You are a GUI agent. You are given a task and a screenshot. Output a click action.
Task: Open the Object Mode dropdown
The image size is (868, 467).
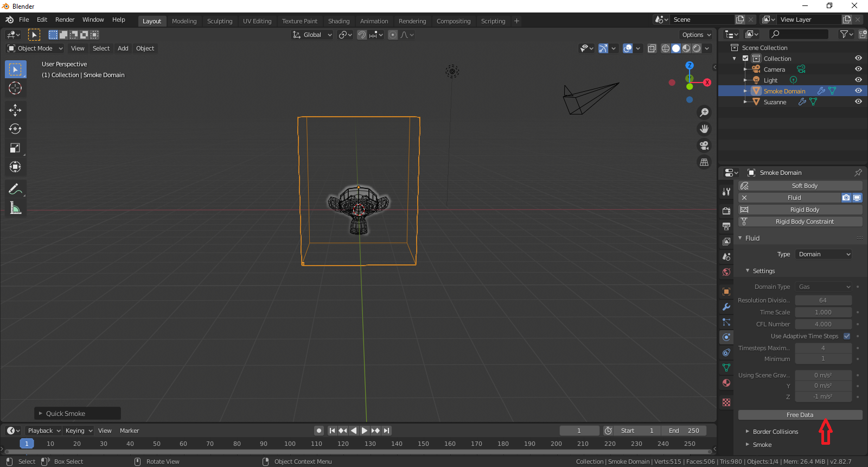35,48
